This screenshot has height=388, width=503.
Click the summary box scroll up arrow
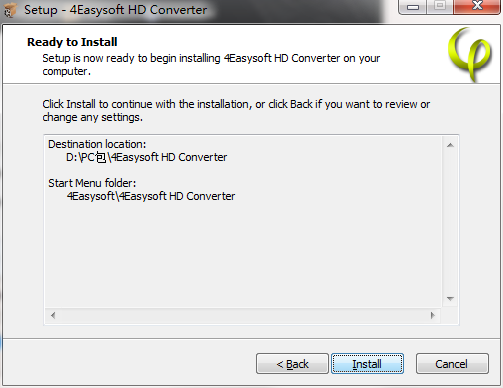450,145
